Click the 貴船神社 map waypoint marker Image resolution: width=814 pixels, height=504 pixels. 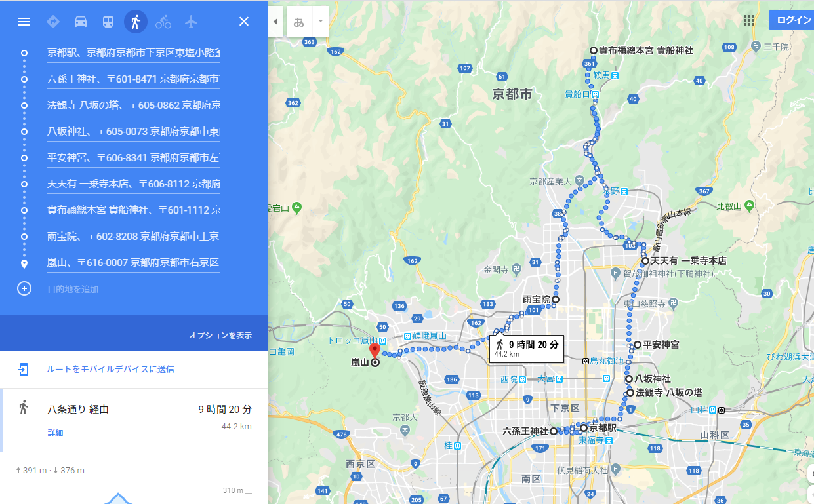[594, 50]
